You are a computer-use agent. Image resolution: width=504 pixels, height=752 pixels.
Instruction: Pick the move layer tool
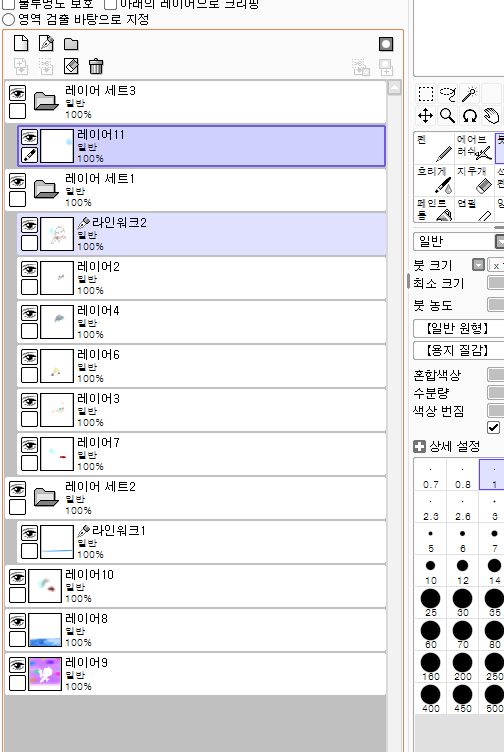click(425, 116)
